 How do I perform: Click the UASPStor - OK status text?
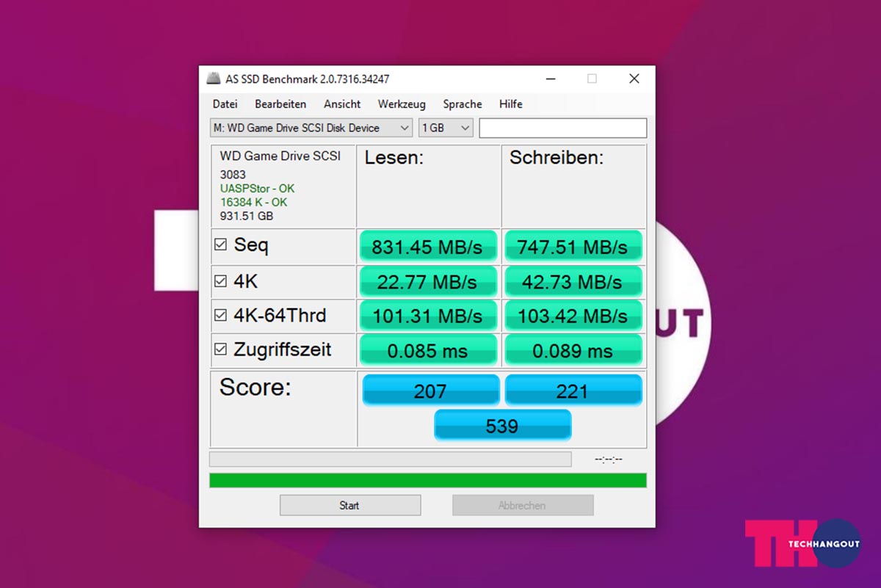(257, 189)
